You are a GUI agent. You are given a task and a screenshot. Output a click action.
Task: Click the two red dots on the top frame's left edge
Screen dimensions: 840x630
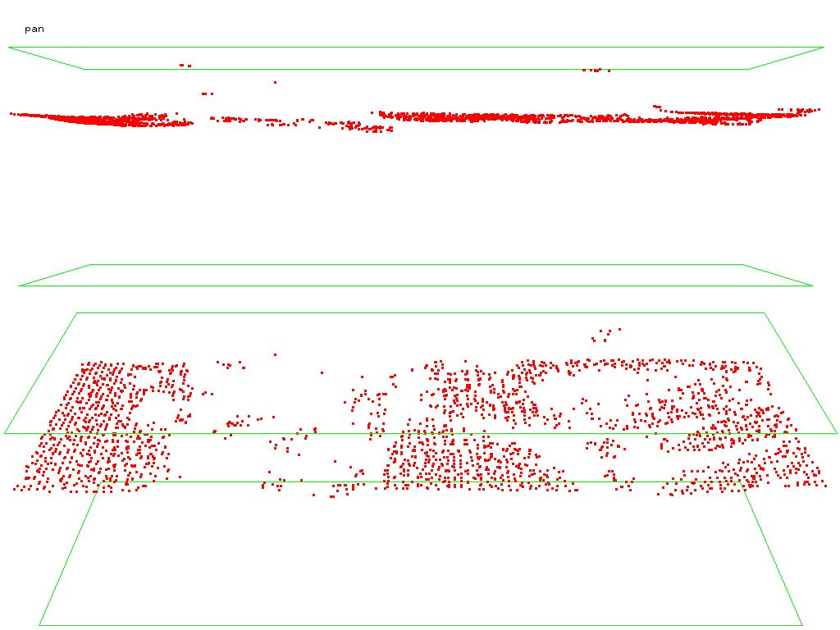click(x=185, y=65)
